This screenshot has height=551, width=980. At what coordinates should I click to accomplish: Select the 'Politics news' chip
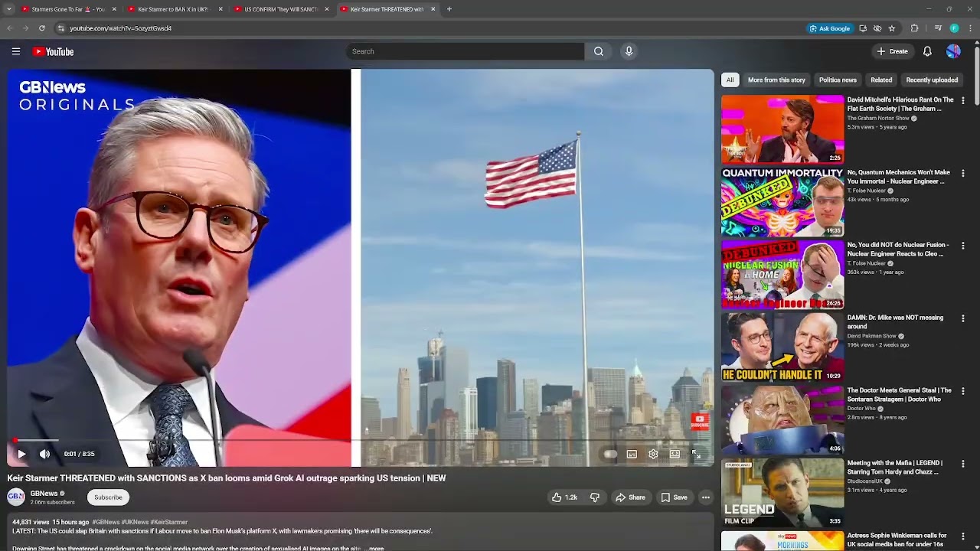pos(838,80)
